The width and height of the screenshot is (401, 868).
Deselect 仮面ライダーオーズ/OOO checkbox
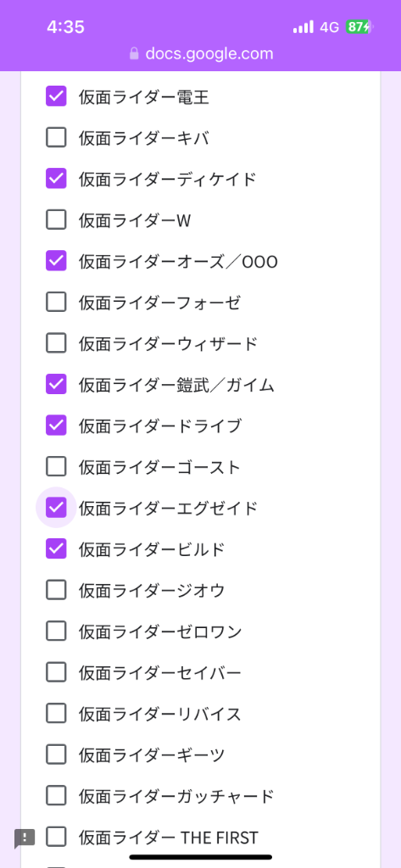(x=56, y=261)
